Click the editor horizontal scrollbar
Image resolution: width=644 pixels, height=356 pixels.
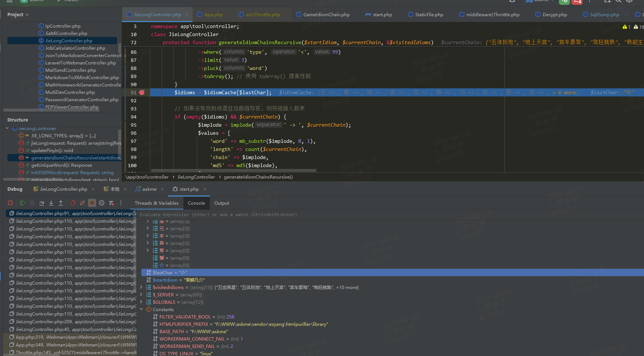pos(234,170)
